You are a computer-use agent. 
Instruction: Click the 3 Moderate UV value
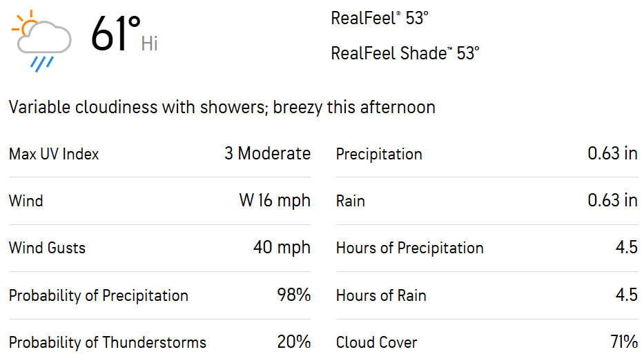click(x=267, y=154)
